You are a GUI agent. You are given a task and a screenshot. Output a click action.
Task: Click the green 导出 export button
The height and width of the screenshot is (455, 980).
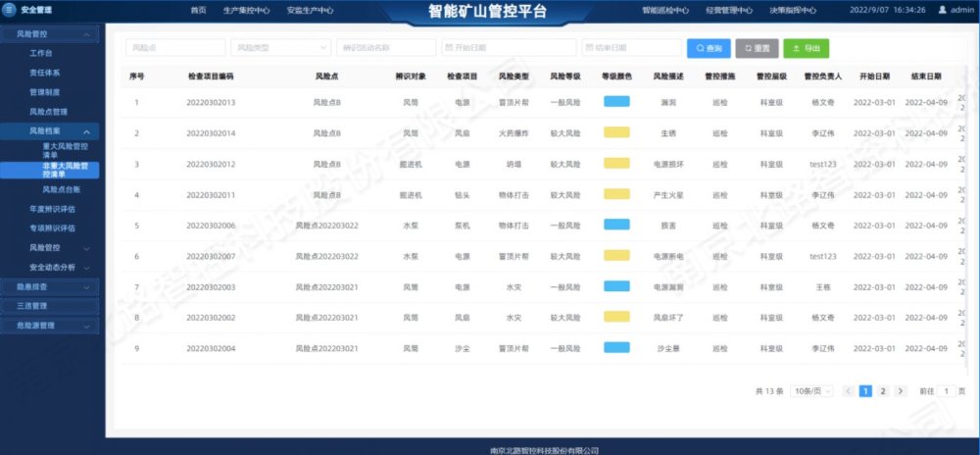806,47
